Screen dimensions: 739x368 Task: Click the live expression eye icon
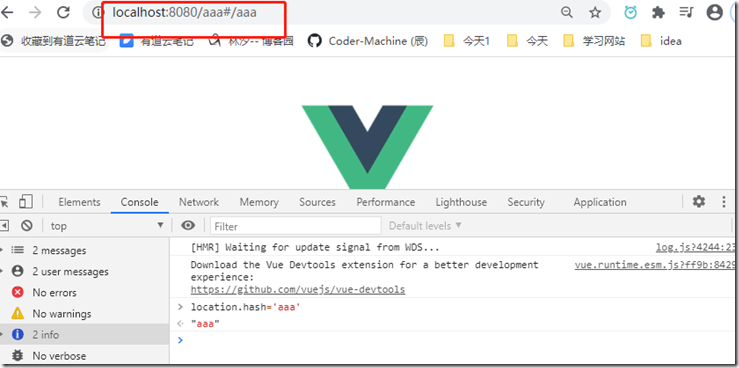[x=188, y=226]
